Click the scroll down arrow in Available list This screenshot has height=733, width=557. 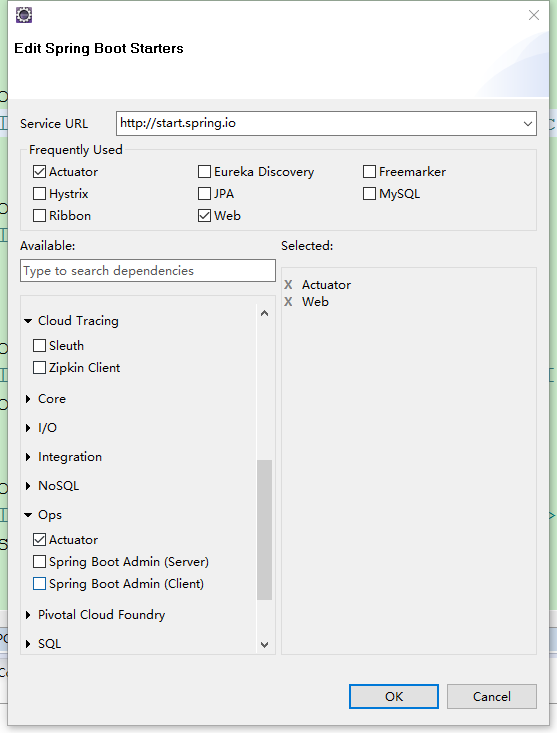264,645
